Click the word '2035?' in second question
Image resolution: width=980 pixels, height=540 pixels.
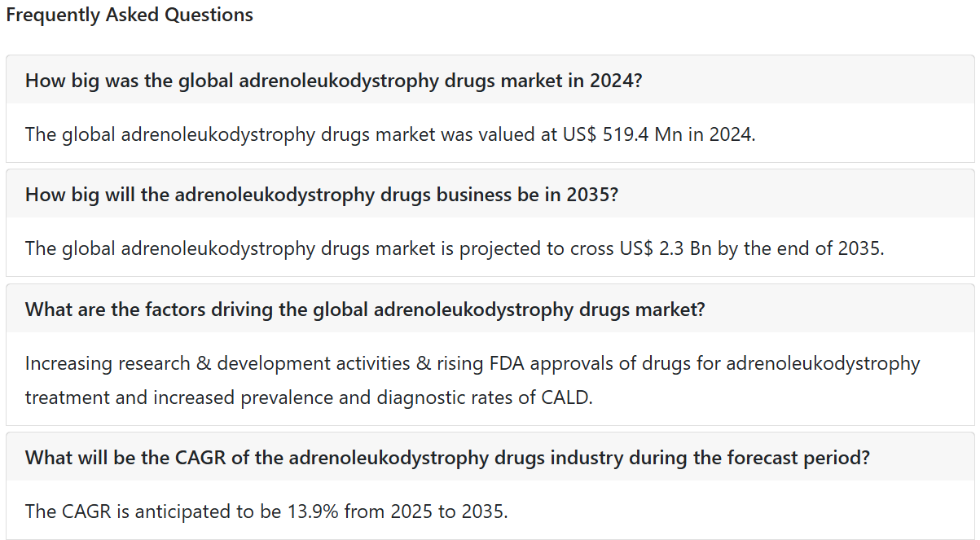click(591, 195)
